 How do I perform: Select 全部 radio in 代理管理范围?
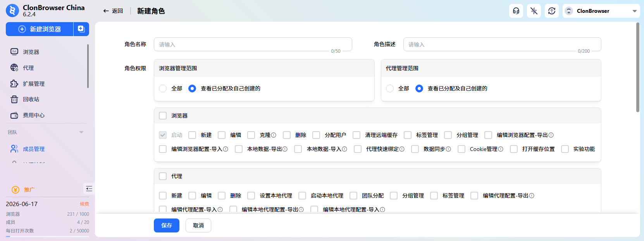tap(390, 88)
